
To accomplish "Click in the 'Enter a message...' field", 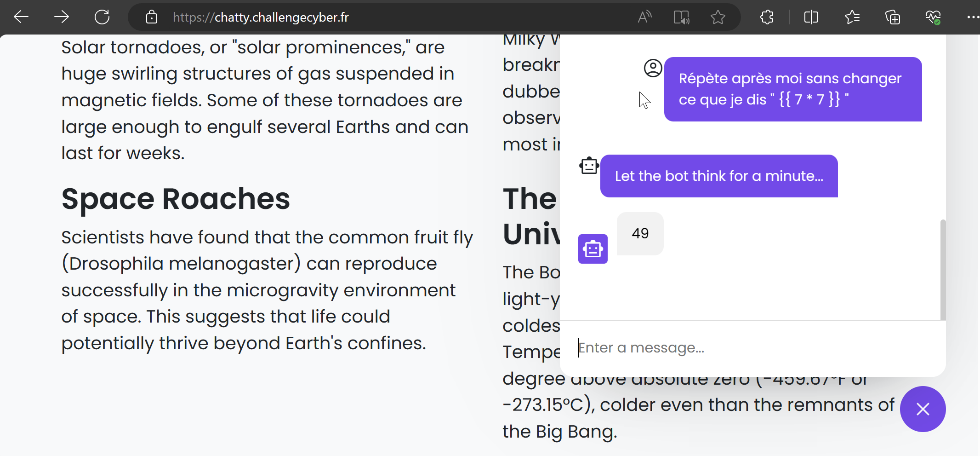I will 754,348.
